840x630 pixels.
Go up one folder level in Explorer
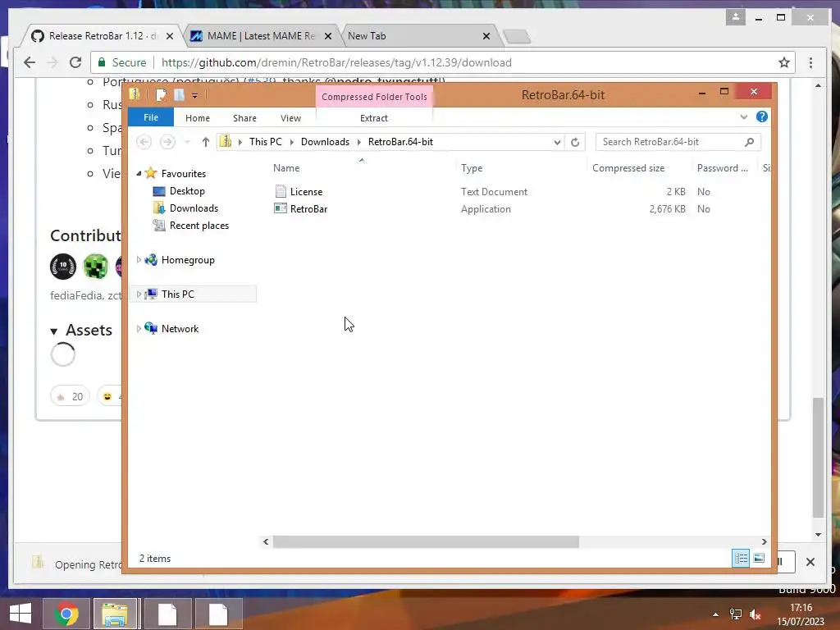[x=206, y=142]
